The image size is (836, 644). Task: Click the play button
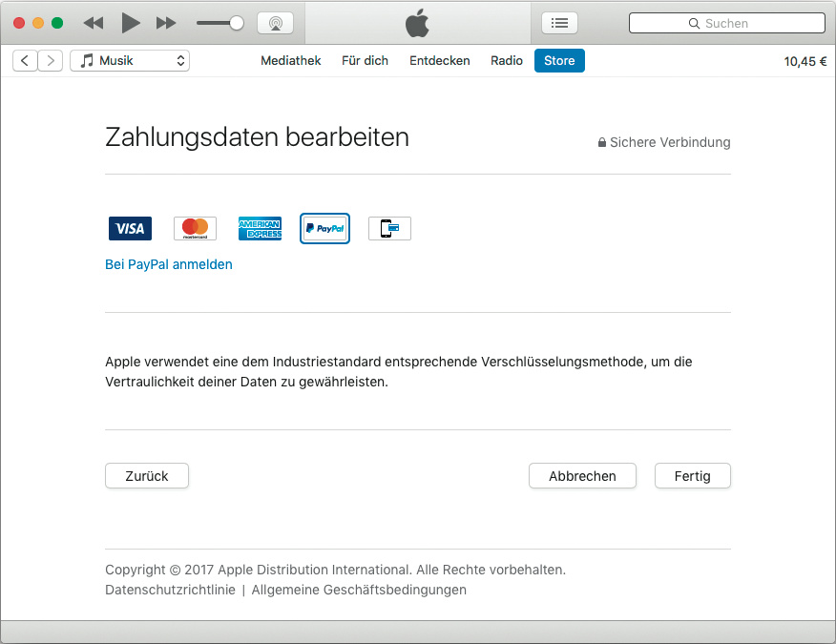tap(131, 23)
